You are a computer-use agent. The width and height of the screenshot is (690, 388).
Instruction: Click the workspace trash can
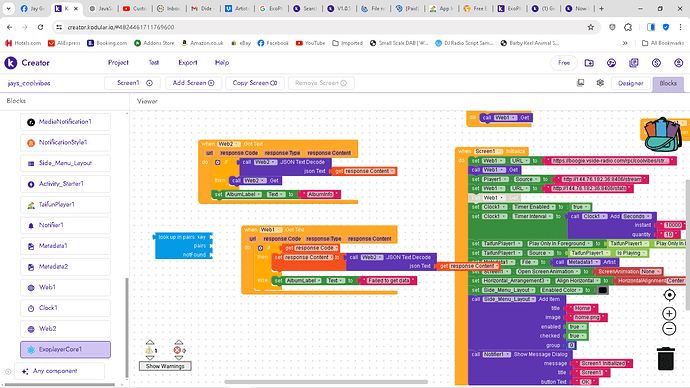(666, 359)
